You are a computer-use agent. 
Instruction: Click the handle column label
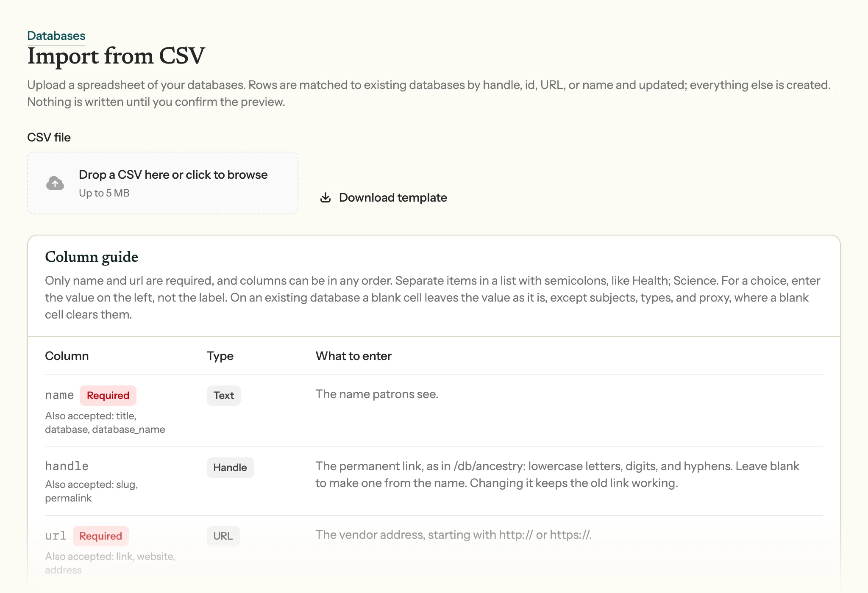67,466
